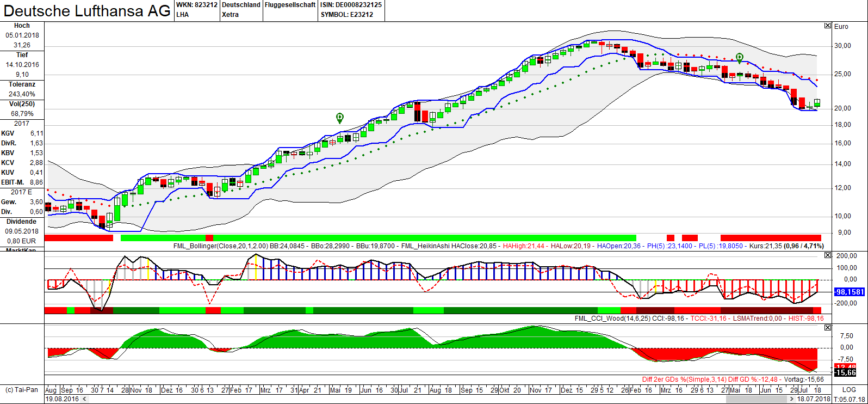Click the Tief label in the sidebar
The width and height of the screenshot is (868, 404).
click(22, 55)
